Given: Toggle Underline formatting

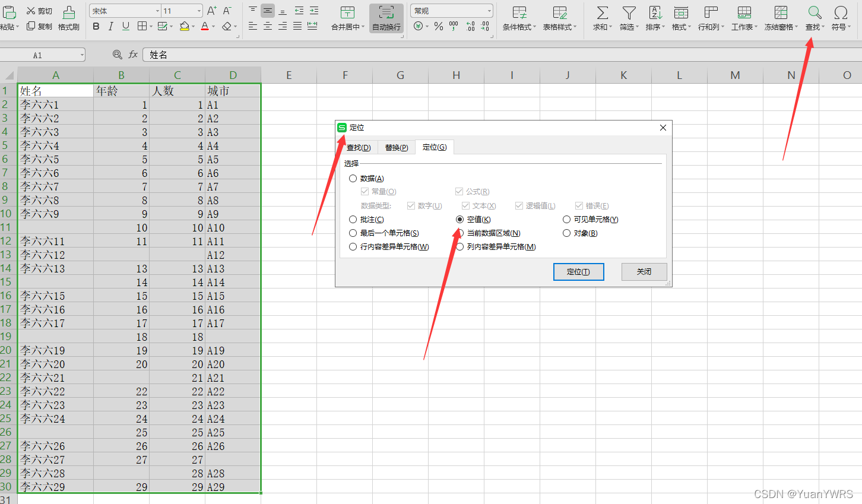Looking at the screenshot, I should (x=125, y=26).
